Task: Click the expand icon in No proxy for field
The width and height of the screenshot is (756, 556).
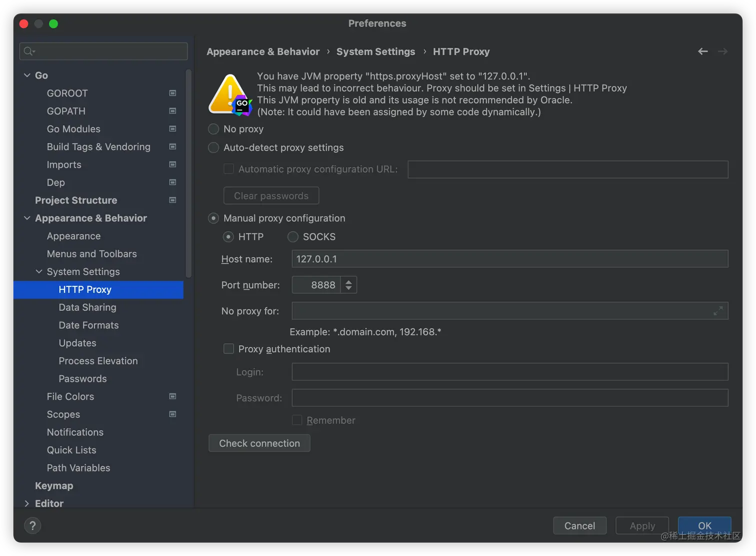Action: tap(718, 311)
